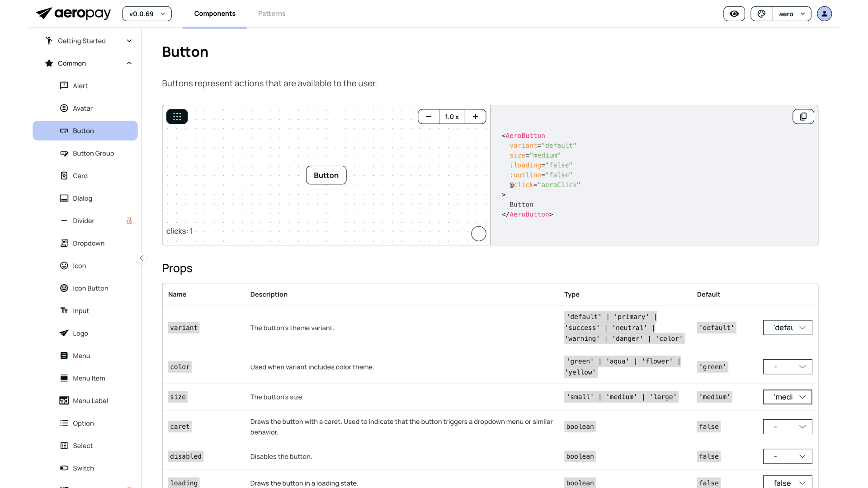Click the preview Button in the canvas
Screen dimensions: 868x488
(x=326, y=175)
